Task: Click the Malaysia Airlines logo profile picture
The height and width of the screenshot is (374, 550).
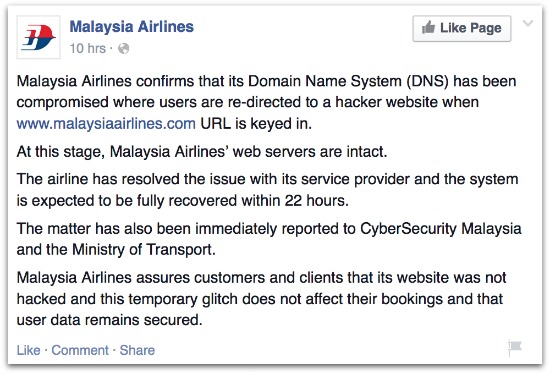Action: click(x=38, y=37)
